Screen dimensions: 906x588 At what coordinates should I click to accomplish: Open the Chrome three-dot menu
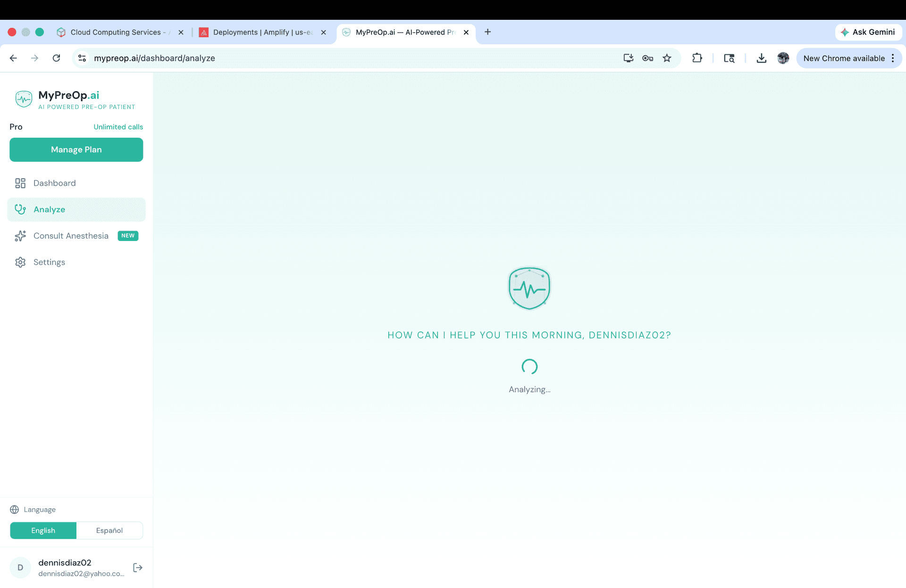[x=893, y=58]
